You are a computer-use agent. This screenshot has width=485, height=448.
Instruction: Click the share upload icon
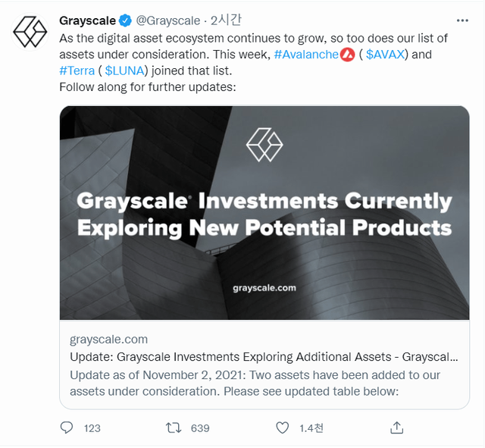point(396,428)
